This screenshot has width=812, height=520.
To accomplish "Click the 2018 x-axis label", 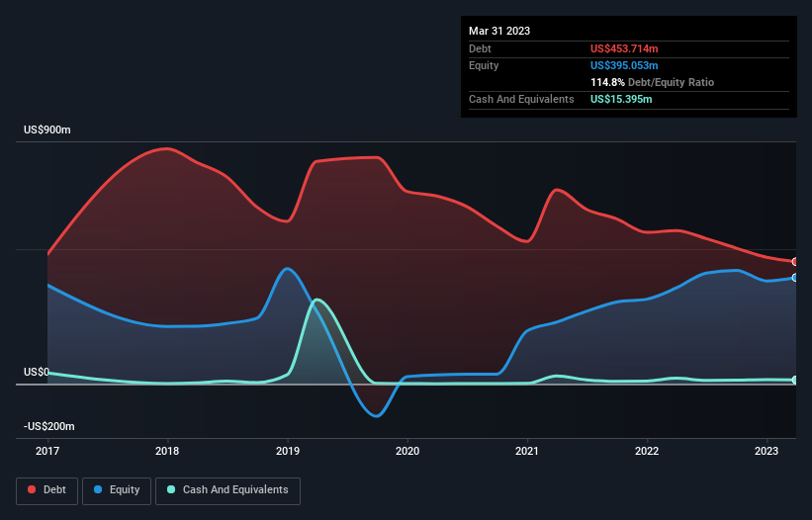I will point(167,451).
